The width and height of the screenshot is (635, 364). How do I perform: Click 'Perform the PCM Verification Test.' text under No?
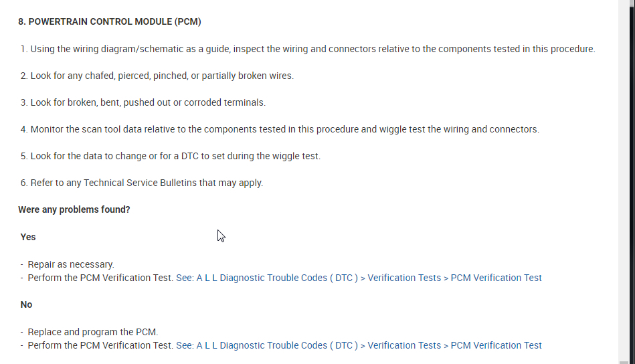100,345
